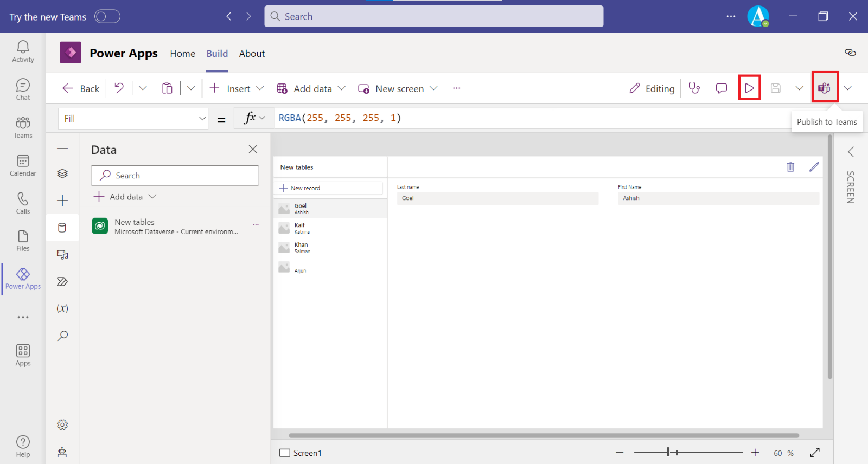Image resolution: width=868 pixels, height=464 pixels.
Task: Switch to the Home tab
Action: [x=182, y=54]
